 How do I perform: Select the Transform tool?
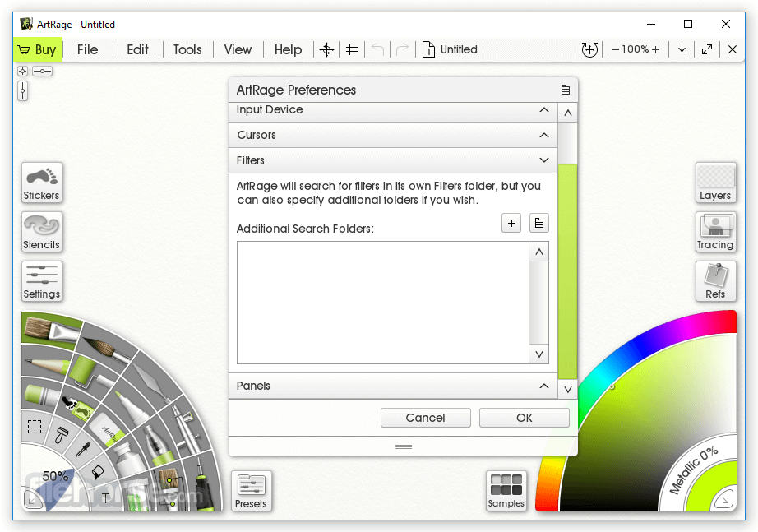click(62, 435)
